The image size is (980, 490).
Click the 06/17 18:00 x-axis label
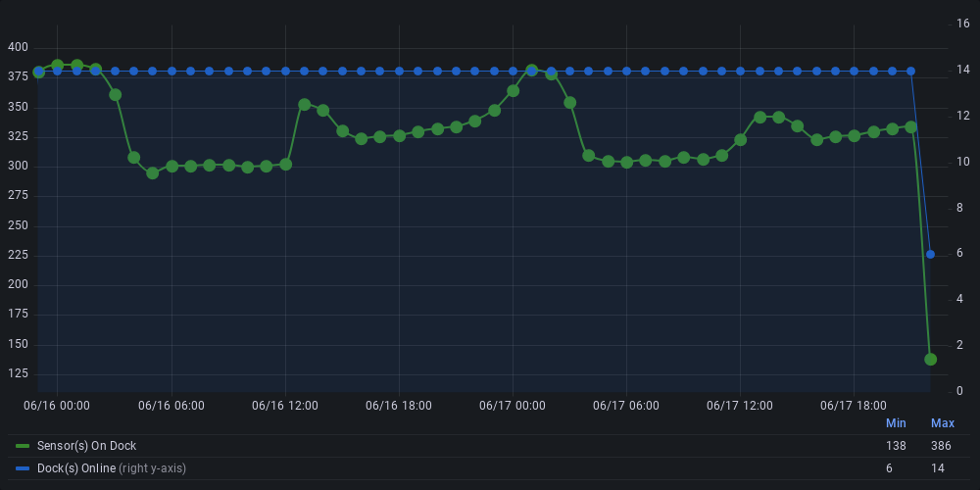pos(854,405)
